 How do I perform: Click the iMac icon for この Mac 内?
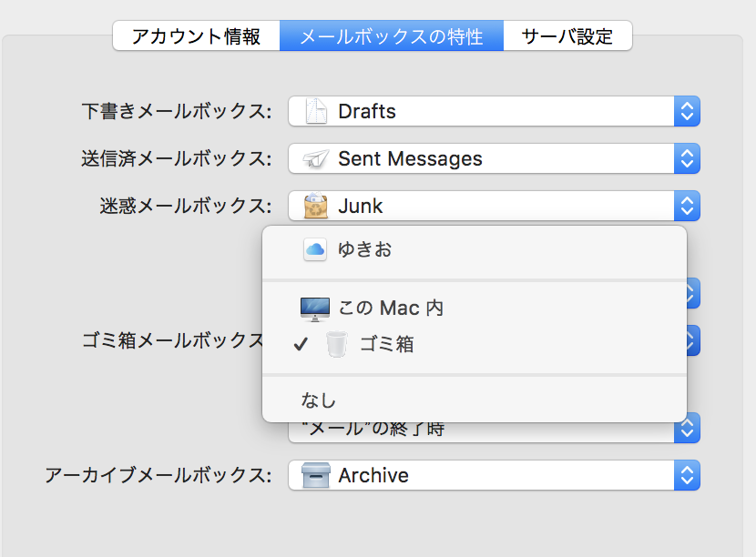[314, 309]
